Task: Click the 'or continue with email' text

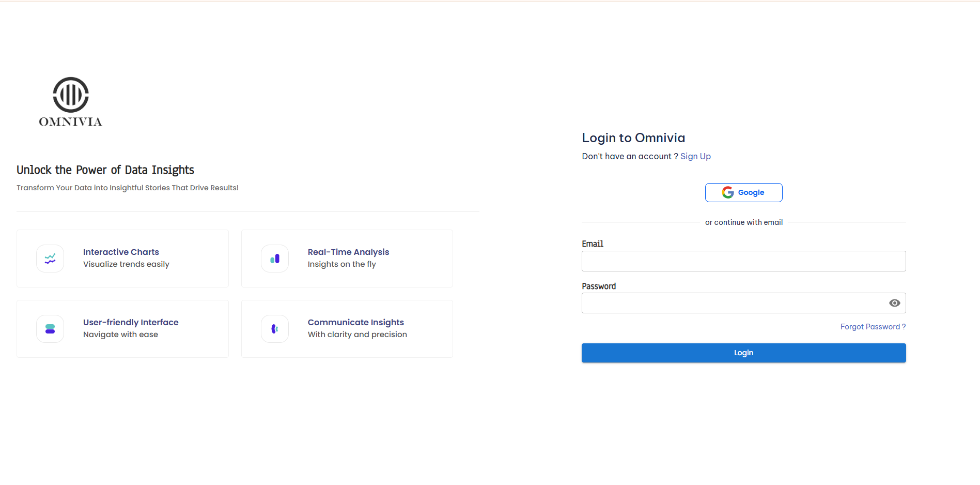Action: (744, 222)
